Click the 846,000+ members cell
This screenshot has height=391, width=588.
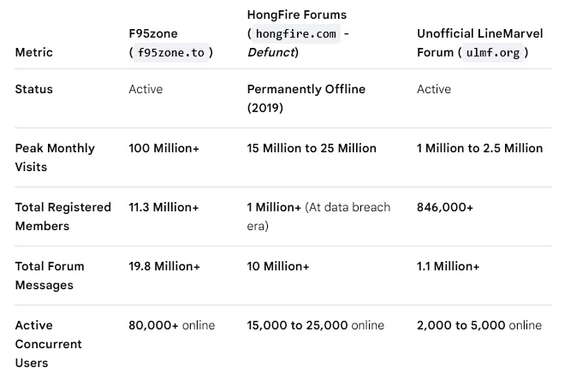click(x=445, y=207)
